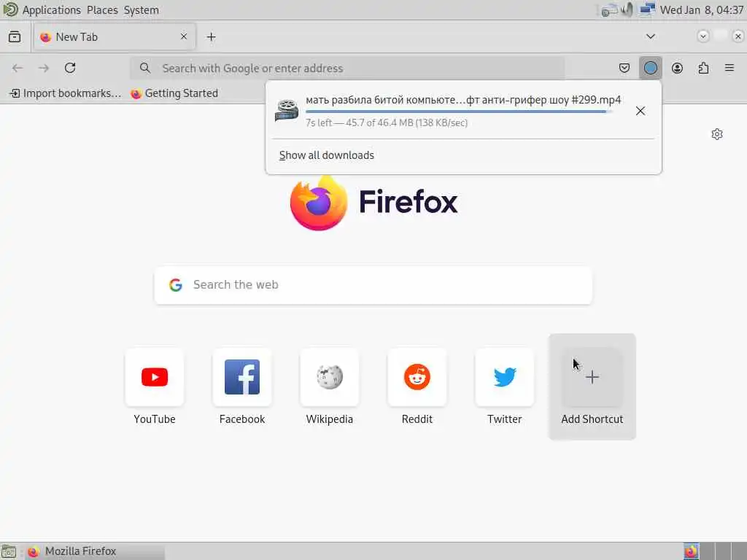Click Import bookmarks bookmark item
747x560 pixels.
pos(66,93)
